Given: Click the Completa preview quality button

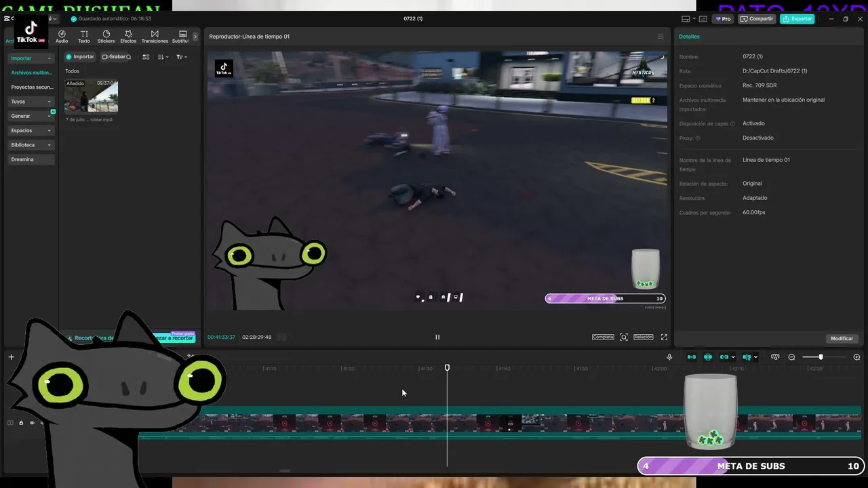Looking at the screenshot, I should point(603,337).
